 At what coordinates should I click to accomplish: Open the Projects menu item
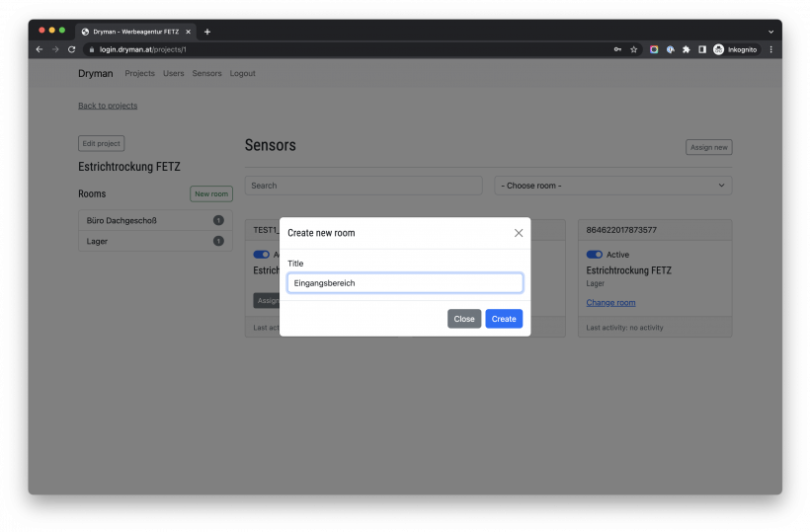[x=139, y=74]
